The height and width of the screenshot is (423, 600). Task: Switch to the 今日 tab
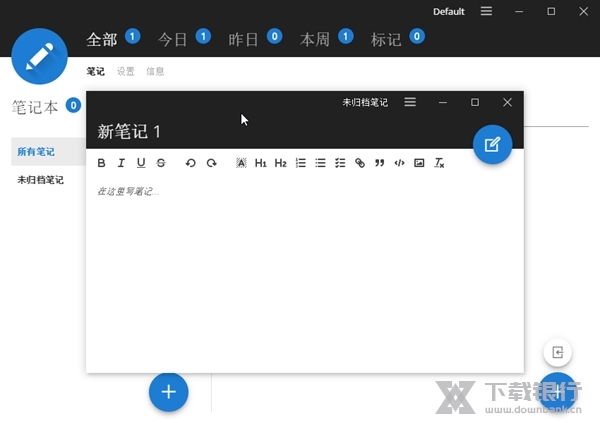point(173,39)
